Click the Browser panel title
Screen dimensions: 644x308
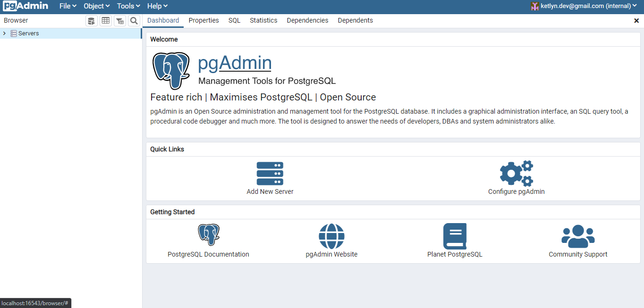[16, 20]
